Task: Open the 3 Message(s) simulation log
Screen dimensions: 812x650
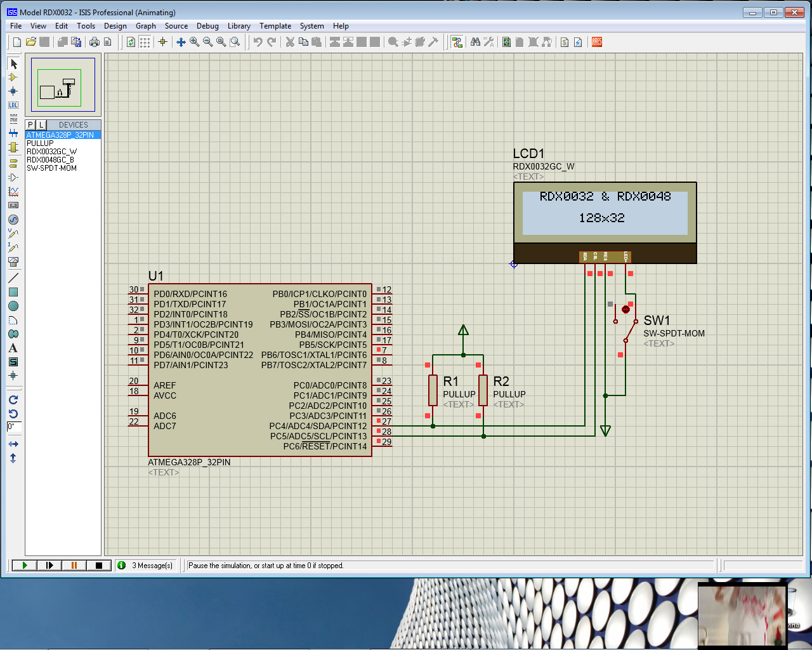Action: (x=147, y=566)
